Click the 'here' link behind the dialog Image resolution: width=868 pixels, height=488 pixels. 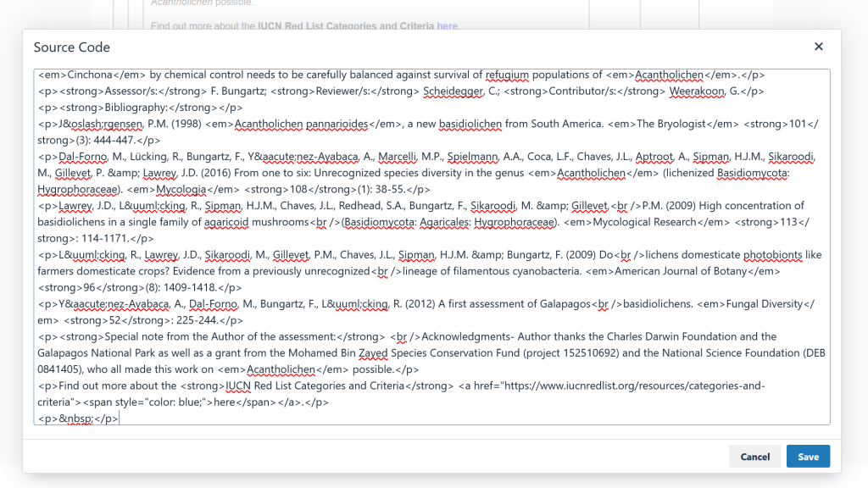pos(447,26)
